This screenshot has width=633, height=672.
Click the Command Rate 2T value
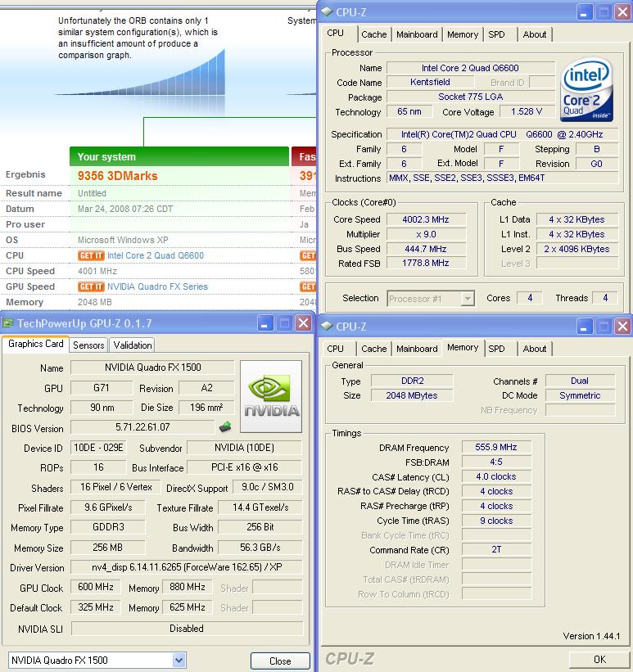(x=496, y=549)
